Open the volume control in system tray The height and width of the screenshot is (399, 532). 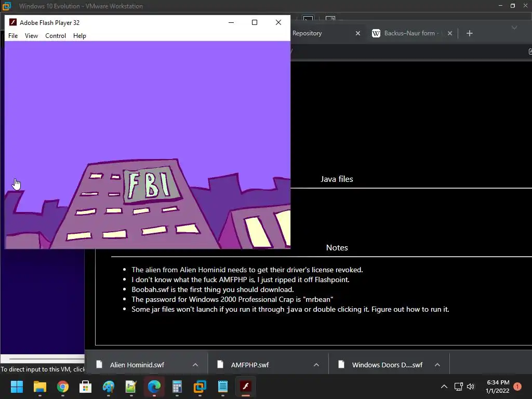coord(471,387)
